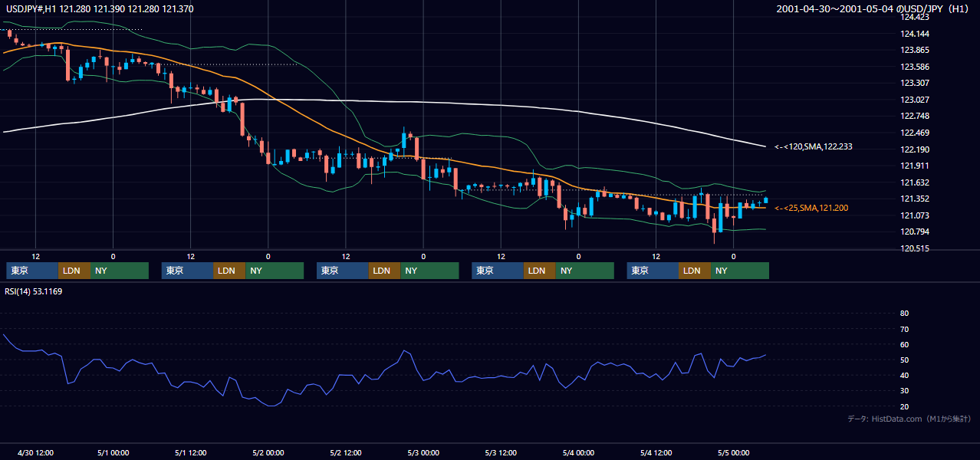Click price axis value 121.632
Viewport: 980px width, 460px height.
[x=915, y=182]
